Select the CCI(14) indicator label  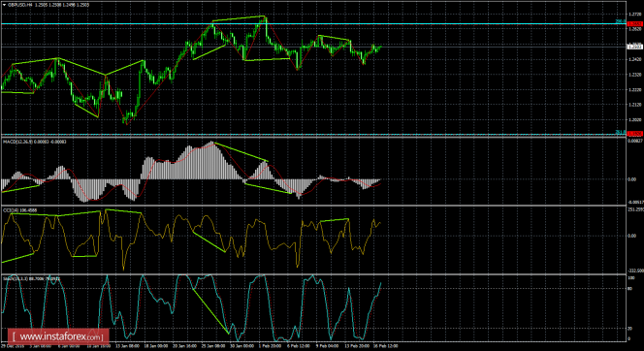(10, 210)
